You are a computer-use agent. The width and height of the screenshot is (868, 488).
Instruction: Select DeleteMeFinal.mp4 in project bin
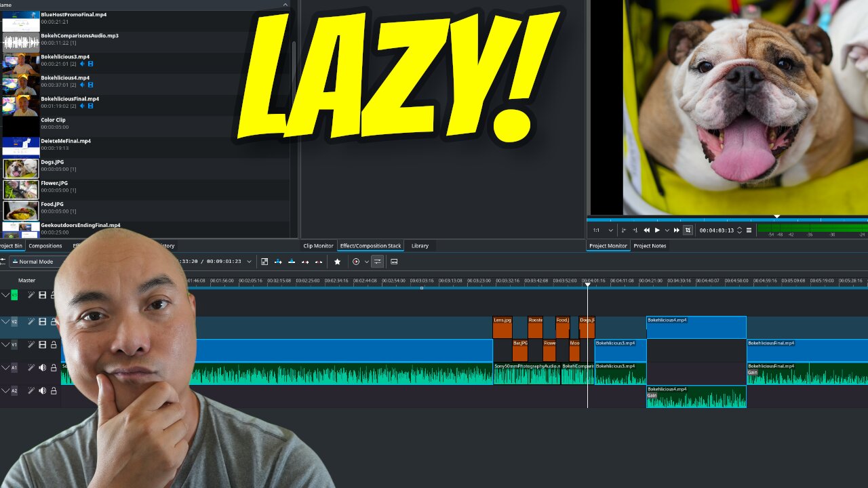coord(145,147)
